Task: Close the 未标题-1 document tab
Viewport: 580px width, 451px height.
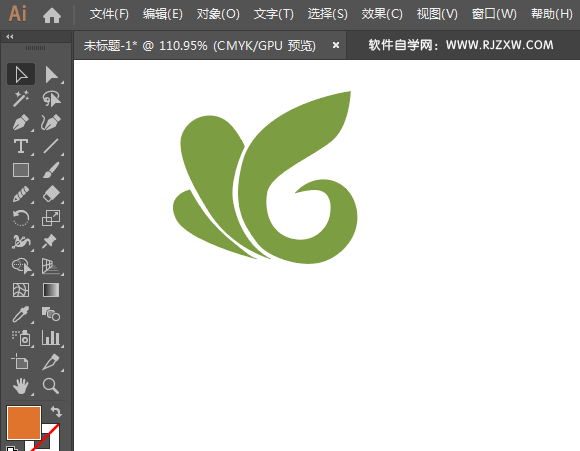Action: click(335, 45)
